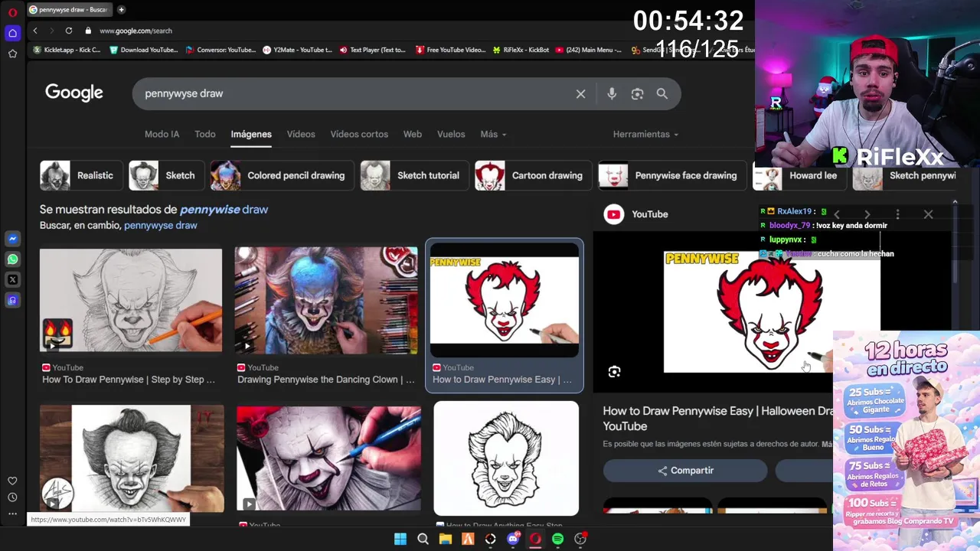Screen dimensions: 980x551
Task: Open Discord from the taskbar
Action: click(x=513, y=539)
